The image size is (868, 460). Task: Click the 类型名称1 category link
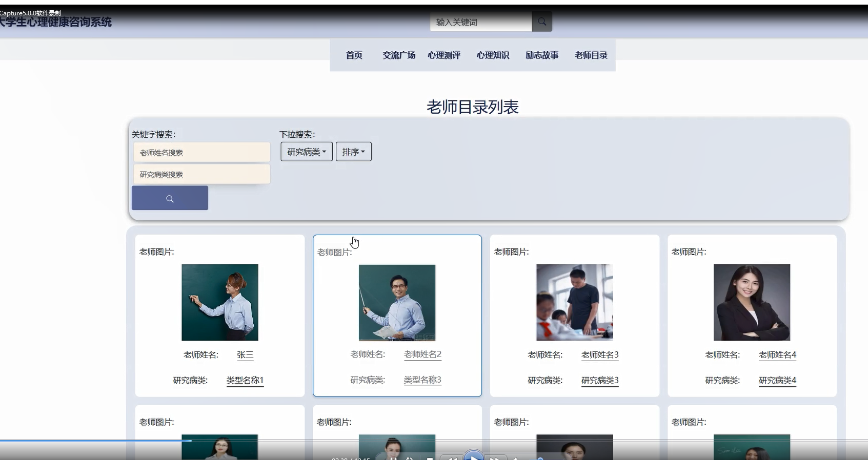point(245,381)
